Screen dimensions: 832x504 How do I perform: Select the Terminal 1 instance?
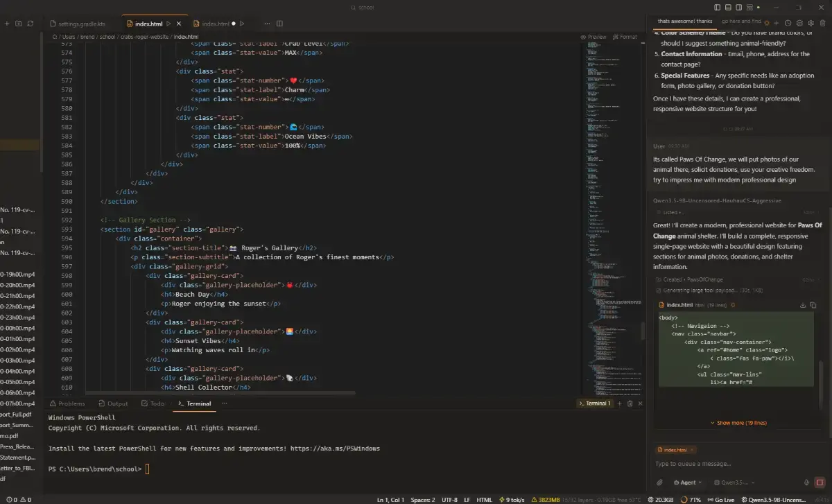pos(594,403)
